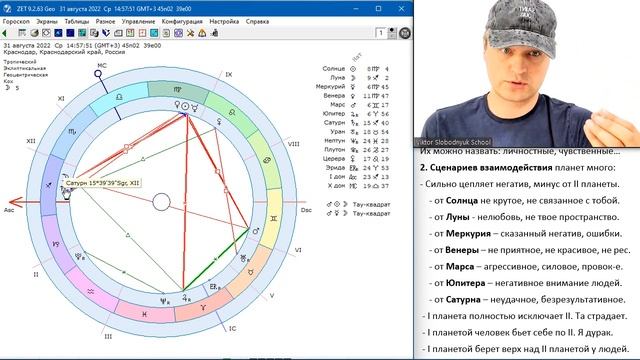
Task: Click the green back arrow in toolbar
Action: [x=4, y=33]
